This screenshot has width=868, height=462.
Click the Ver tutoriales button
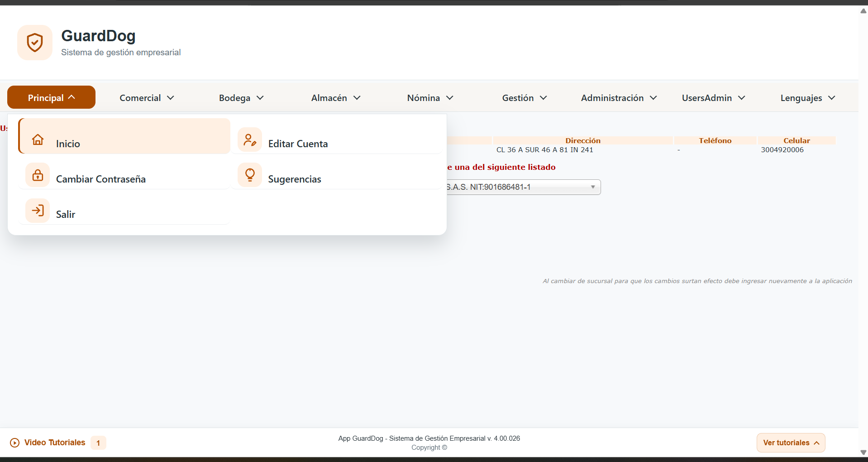791,443
